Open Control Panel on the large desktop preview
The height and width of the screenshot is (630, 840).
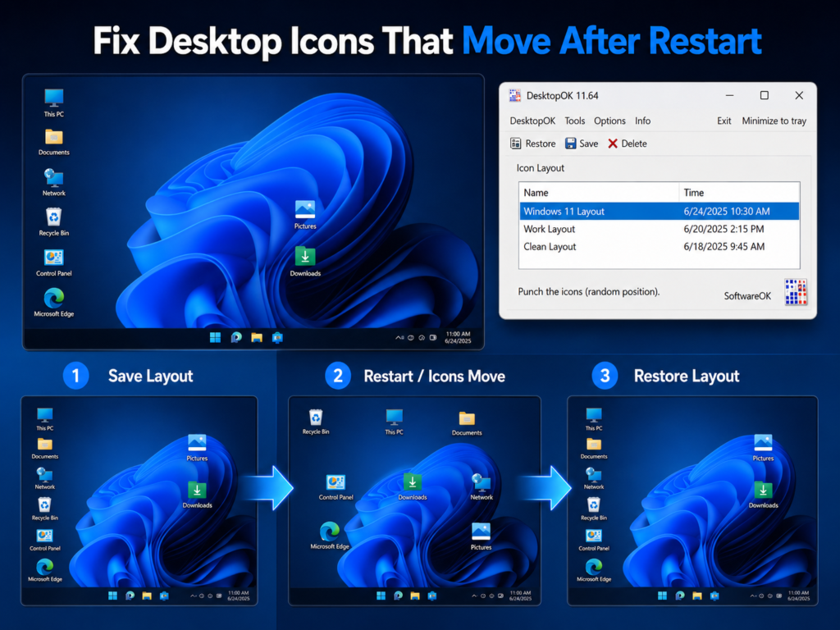coord(54,262)
